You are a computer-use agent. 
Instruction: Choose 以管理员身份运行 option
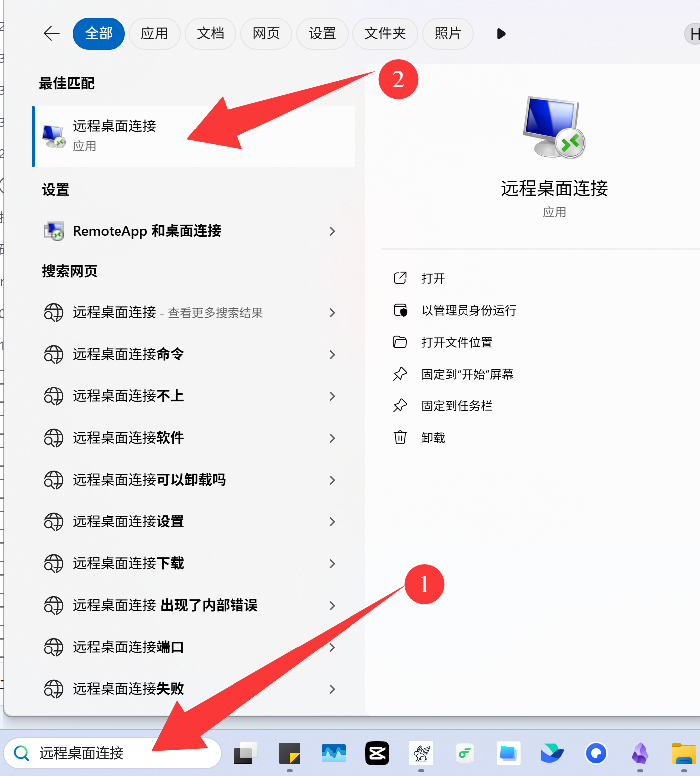(468, 310)
